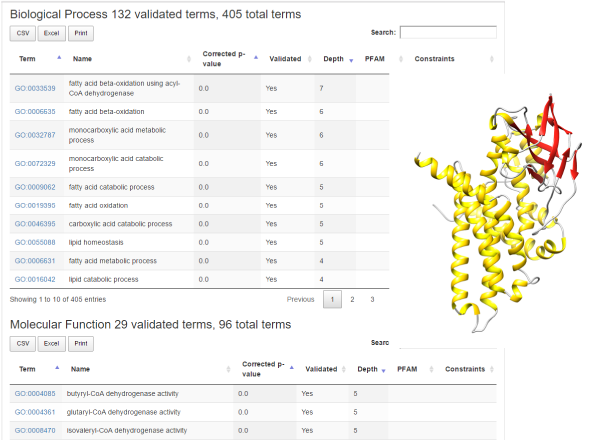Viewport: 600px width, 440px height.
Task: Click the Previous pagination link
Action: (x=300, y=299)
